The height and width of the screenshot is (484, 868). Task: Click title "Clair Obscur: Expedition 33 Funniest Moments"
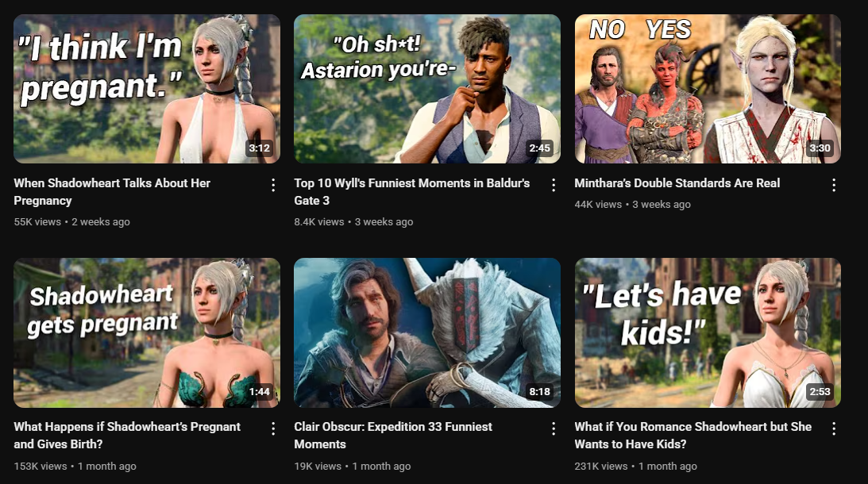[x=393, y=436]
